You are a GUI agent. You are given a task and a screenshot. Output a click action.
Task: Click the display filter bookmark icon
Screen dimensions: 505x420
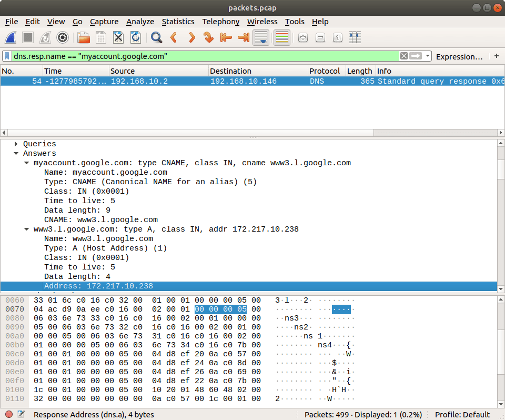click(x=7, y=56)
